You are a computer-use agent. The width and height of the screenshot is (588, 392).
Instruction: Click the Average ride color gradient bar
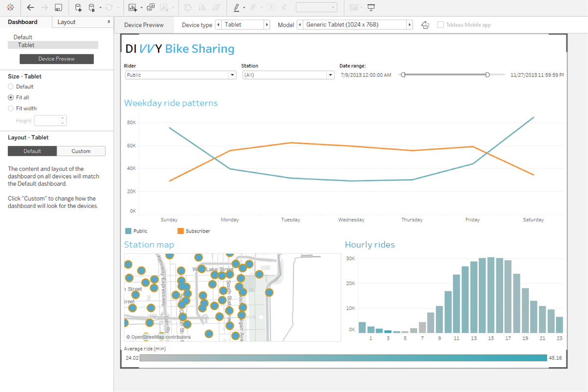[343, 358]
